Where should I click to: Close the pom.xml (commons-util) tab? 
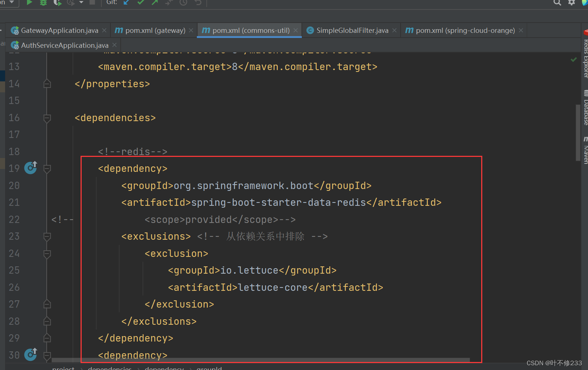[296, 30]
